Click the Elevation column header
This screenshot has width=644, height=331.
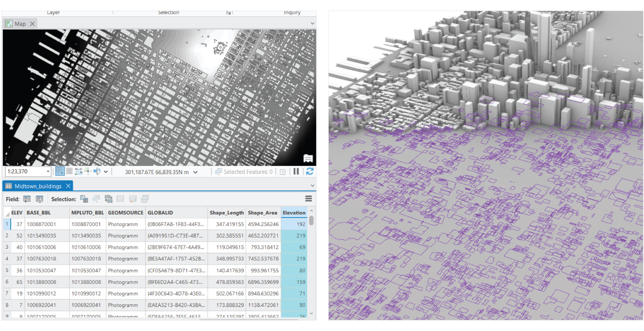point(294,213)
